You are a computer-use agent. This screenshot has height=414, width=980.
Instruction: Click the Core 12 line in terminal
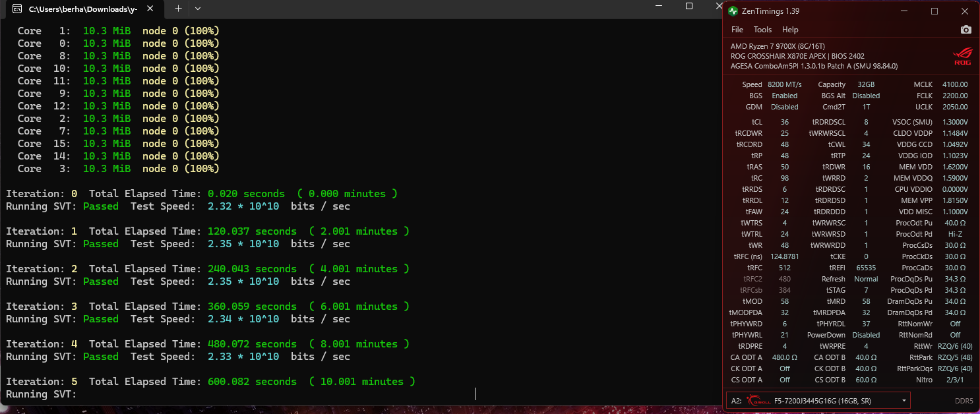tap(119, 106)
